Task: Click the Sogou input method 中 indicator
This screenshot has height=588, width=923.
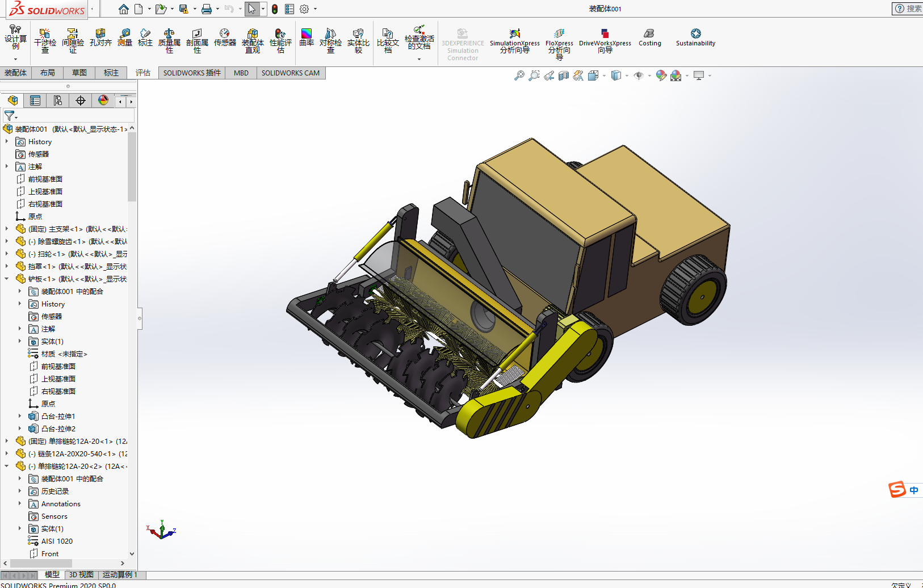Action: click(x=914, y=490)
